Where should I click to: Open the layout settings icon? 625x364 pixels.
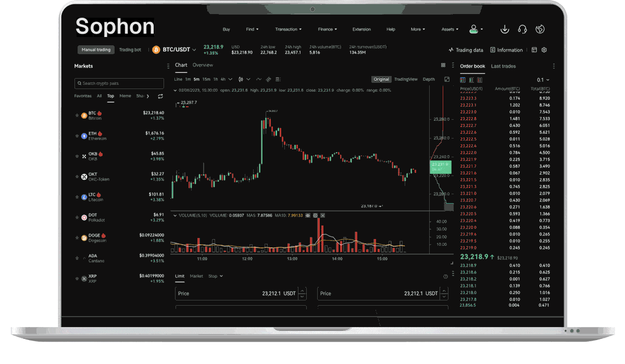pos(534,50)
